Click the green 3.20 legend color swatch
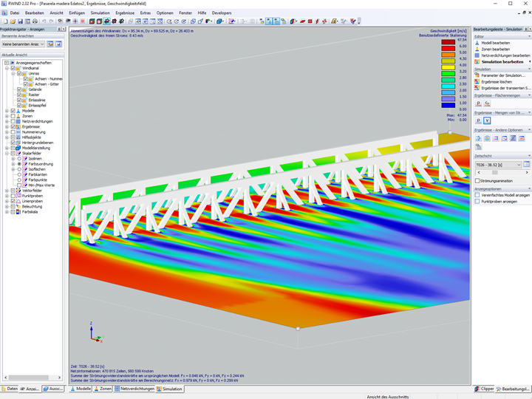 tap(448, 74)
